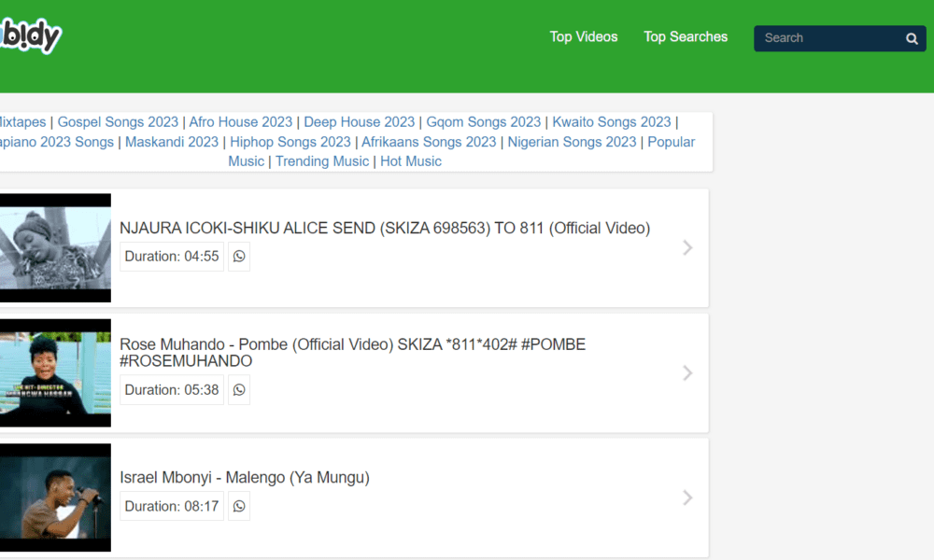Share Rose Muhando Pombe via WhatsApp icon
The image size is (934, 560).
coord(239,390)
